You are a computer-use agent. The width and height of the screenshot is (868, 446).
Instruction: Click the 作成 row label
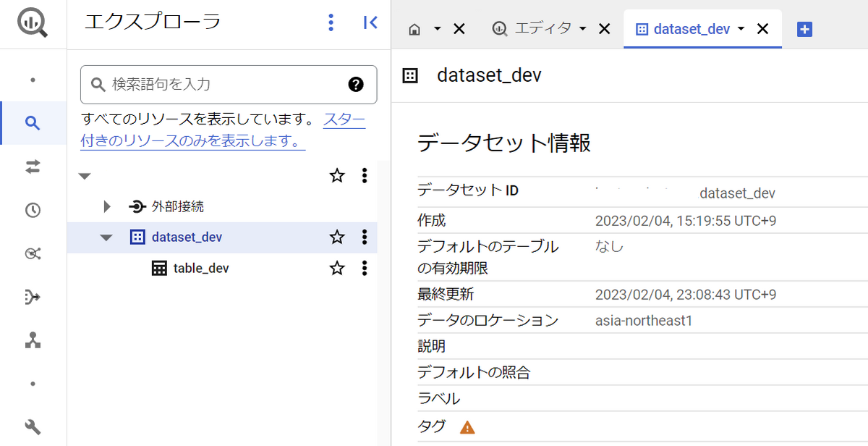click(x=432, y=220)
